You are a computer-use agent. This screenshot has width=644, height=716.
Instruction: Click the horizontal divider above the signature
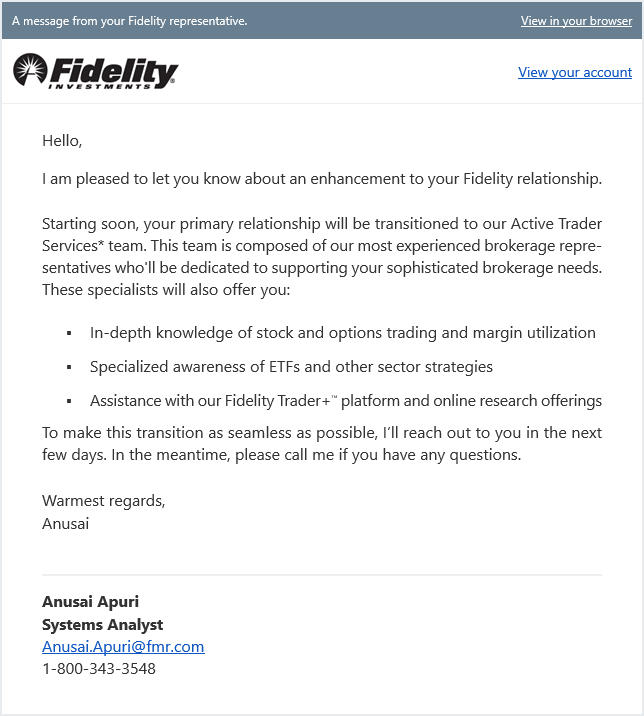pos(322,575)
